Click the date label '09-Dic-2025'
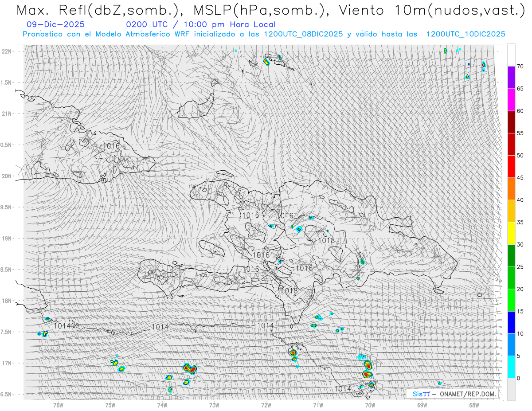The image size is (532, 411). coord(56,25)
